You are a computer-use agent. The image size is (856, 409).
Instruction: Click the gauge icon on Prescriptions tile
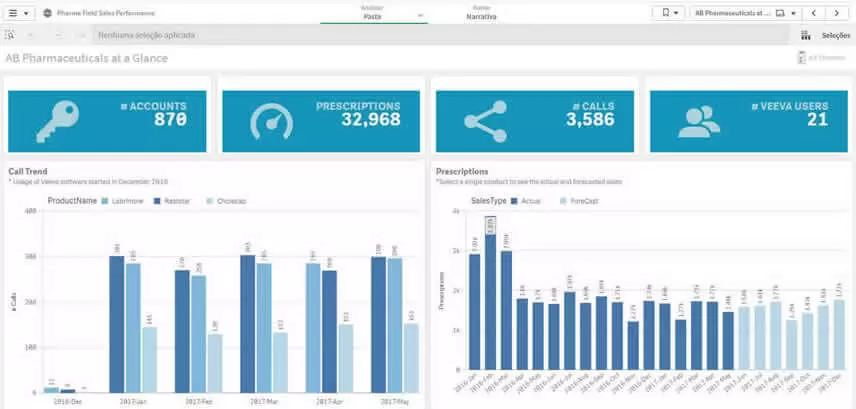pos(270,120)
